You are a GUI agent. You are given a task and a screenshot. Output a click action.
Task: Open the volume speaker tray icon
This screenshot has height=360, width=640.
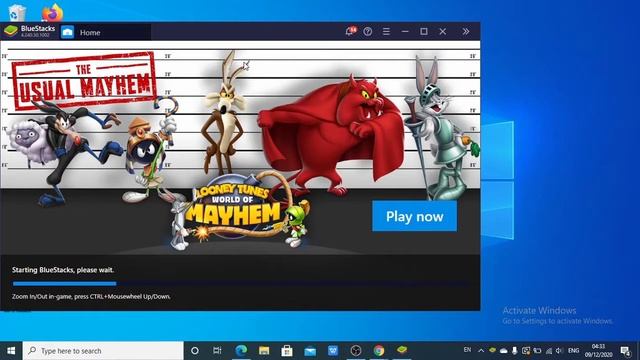click(x=560, y=351)
